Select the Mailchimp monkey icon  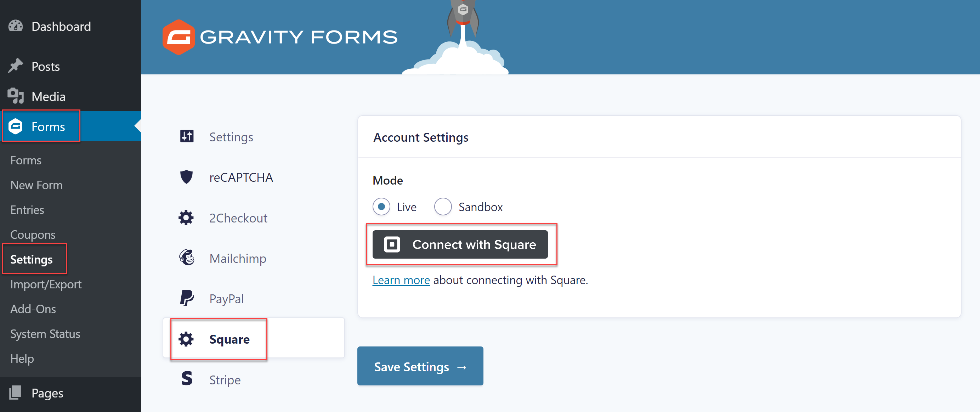tap(186, 258)
